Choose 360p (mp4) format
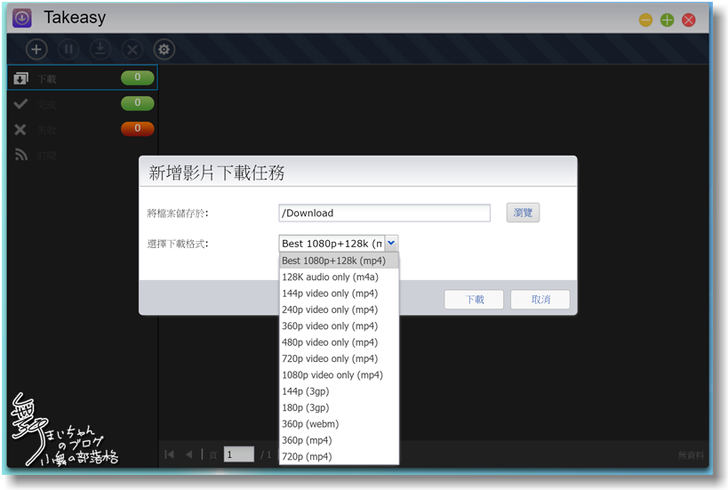This screenshot has height=490, width=728. click(339, 440)
